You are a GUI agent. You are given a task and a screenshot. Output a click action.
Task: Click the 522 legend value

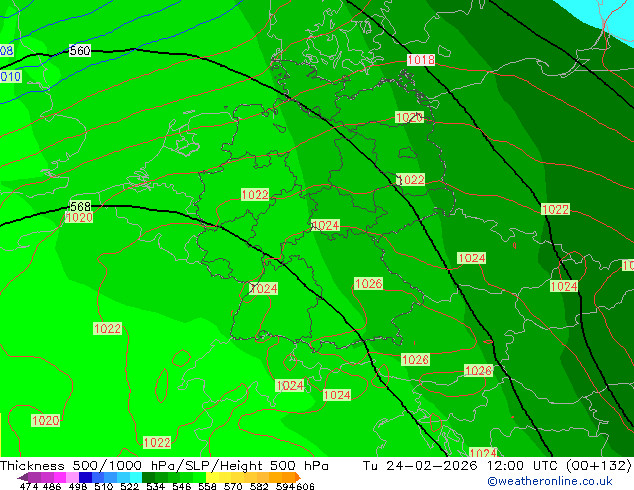130,486
